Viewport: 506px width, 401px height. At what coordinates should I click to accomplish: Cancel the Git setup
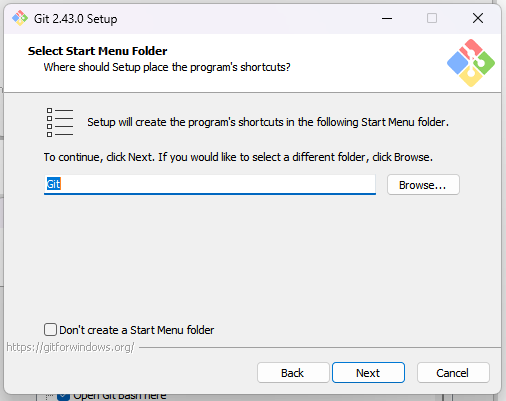coord(453,373)
